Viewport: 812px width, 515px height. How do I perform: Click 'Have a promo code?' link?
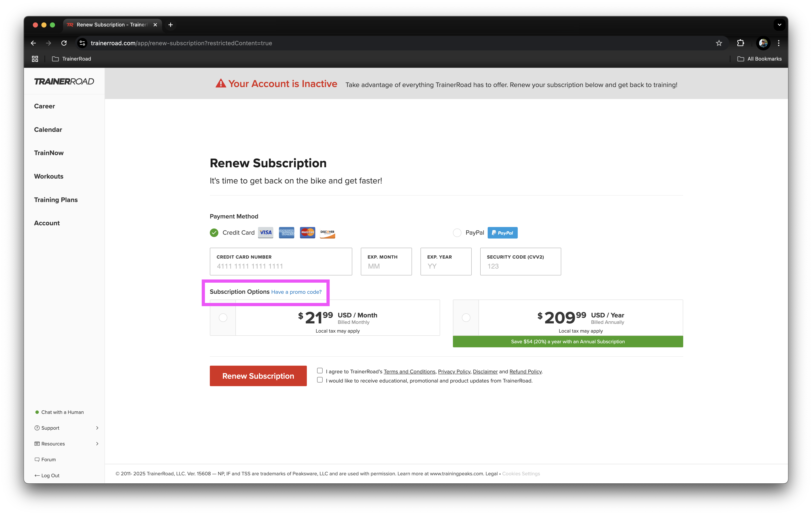(296, 292)
